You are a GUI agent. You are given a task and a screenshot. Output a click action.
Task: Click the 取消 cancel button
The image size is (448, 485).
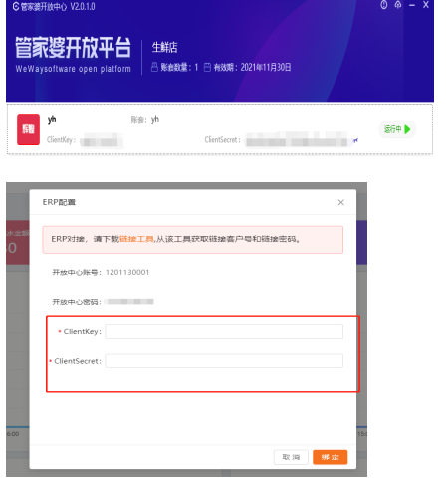click(291, 457)
